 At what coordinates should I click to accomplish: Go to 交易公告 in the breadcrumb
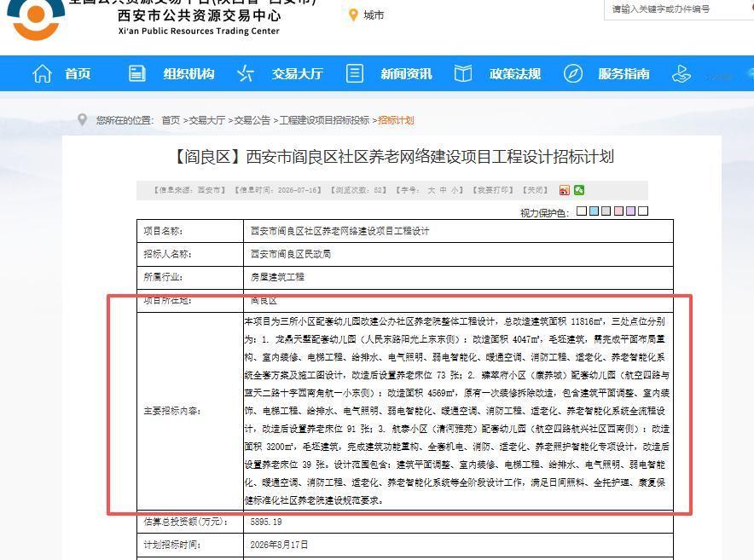(x=252, y=120)
